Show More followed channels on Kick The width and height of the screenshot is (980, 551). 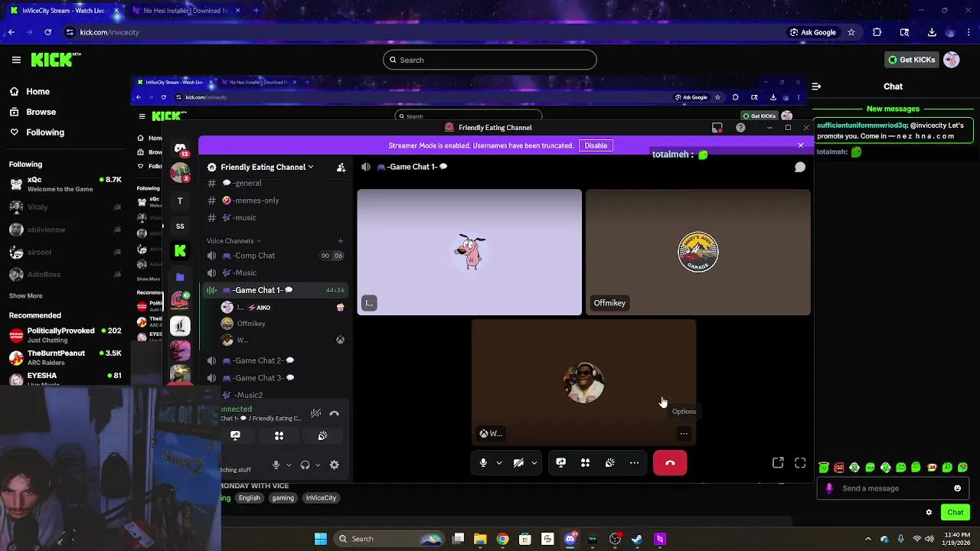26,295
